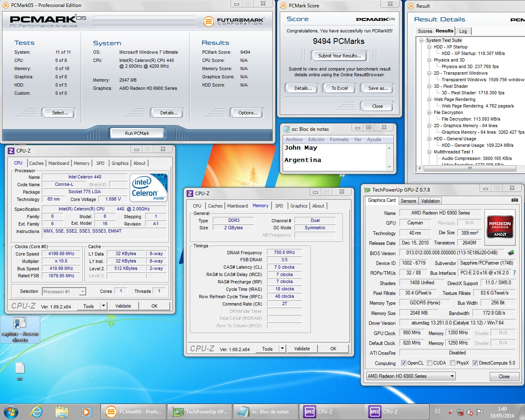Switch to PCMark05 taskbar button
Screen dimensions: 525x420
point(133,412)
